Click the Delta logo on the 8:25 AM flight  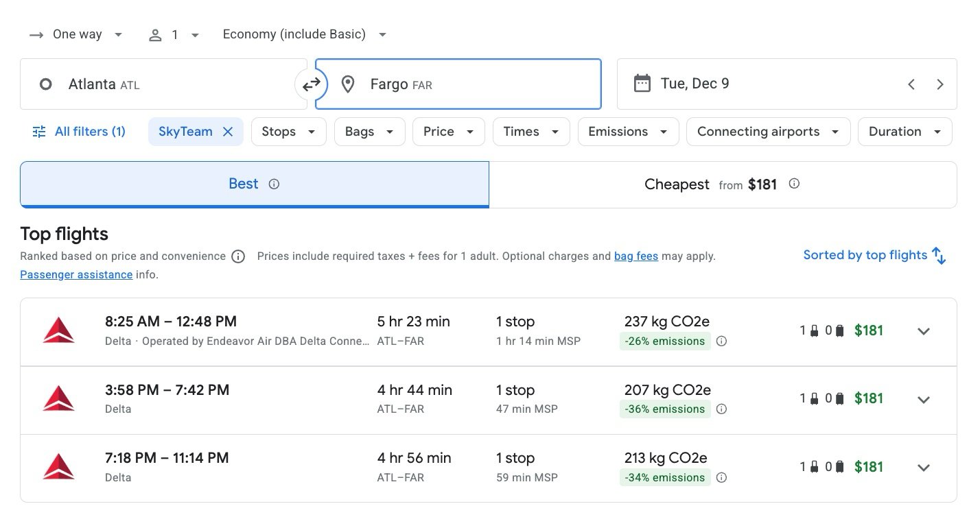click(x=58, y=330)
